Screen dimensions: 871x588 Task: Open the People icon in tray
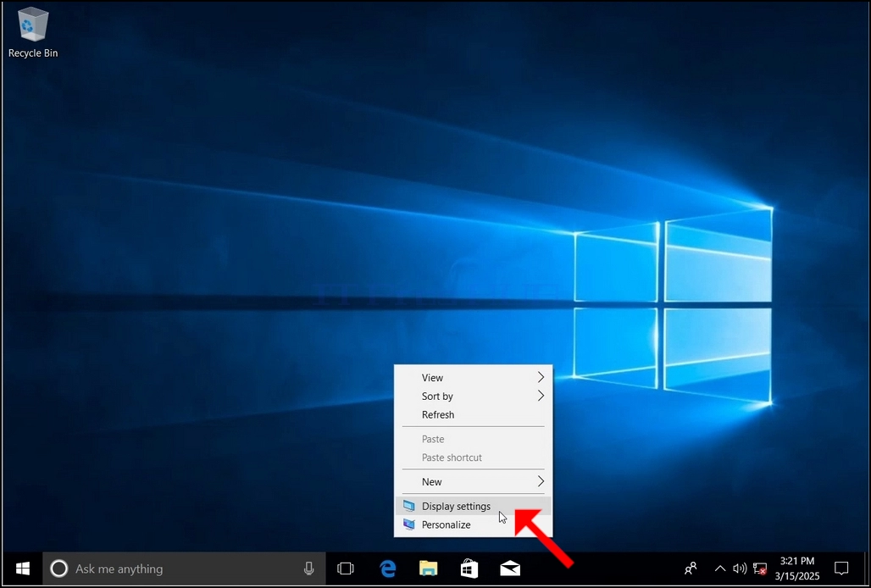[691, 569]
